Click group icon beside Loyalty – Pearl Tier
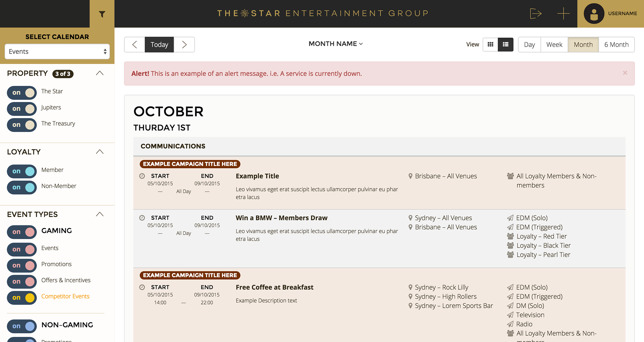The image size is (644, 342). click(x=511, y=254)
